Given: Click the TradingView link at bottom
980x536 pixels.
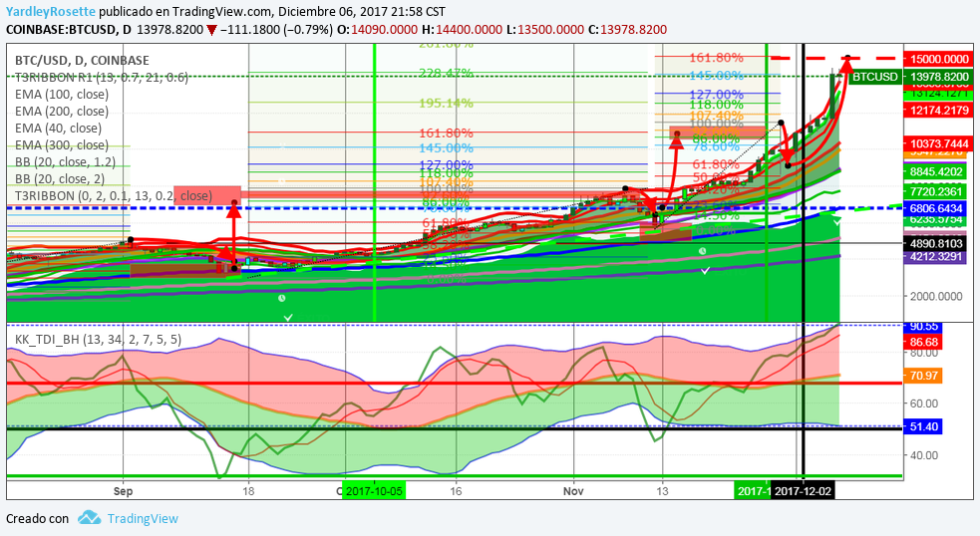Looking at the screenshot, I should pyautogui.click(x=143, y=518).
